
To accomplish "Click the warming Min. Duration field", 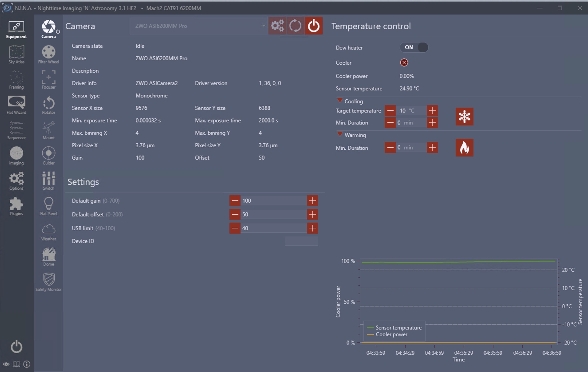I will tap(411, 148).
